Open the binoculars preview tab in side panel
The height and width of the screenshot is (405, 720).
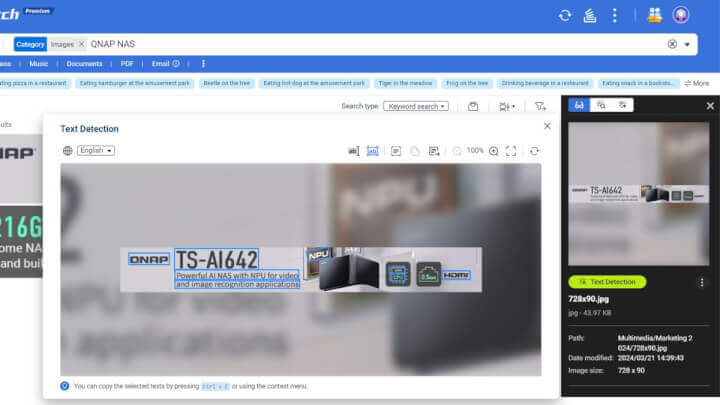[579, 105]
